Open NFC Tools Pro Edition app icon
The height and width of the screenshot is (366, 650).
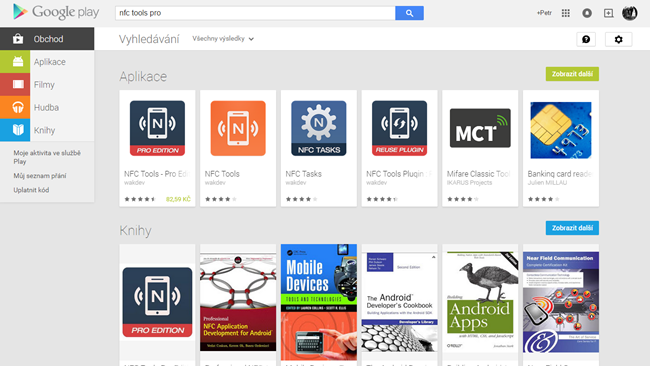click(157, 128)
